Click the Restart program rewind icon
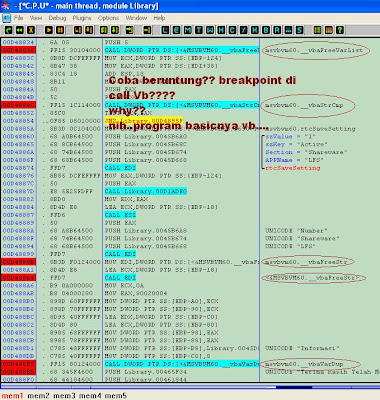380x400 pixels. coord(20,30)
